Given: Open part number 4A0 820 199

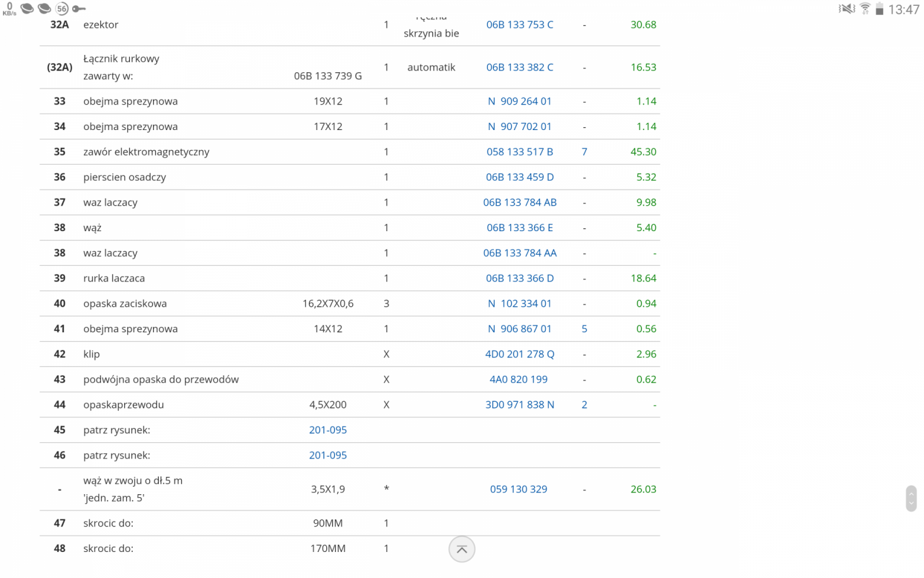Looking at the screenshot, I should coord(519,380).
